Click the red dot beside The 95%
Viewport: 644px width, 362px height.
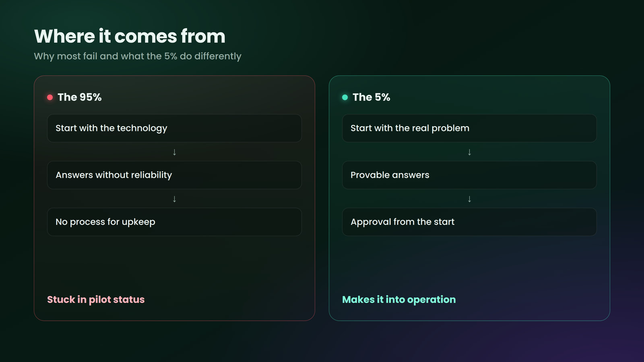(50, 97)
